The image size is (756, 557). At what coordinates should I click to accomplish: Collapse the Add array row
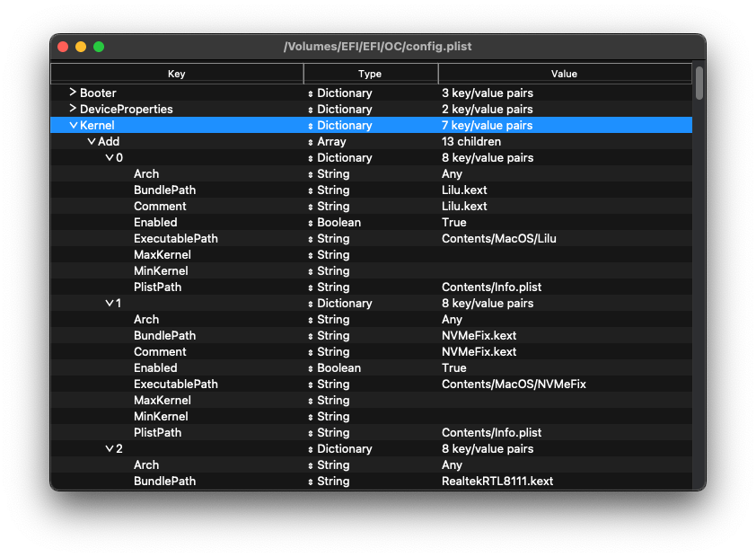tap(91, 142)
